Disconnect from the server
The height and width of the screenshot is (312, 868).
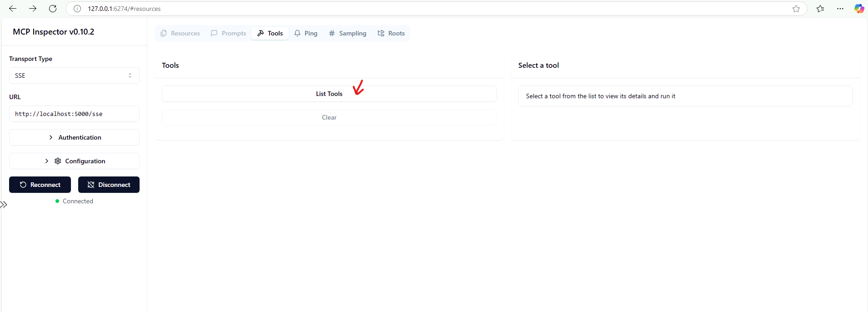109,185
